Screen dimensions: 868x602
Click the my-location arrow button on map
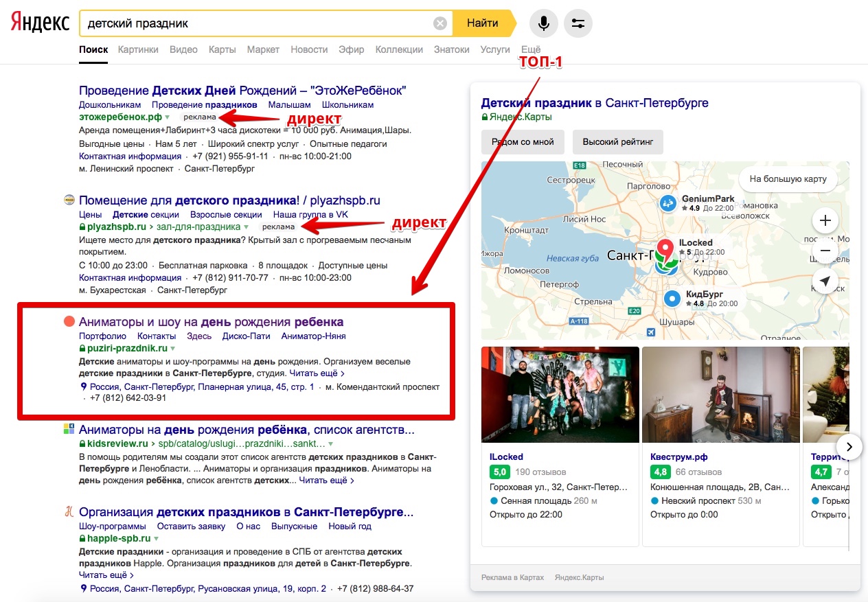coord(825,281)
